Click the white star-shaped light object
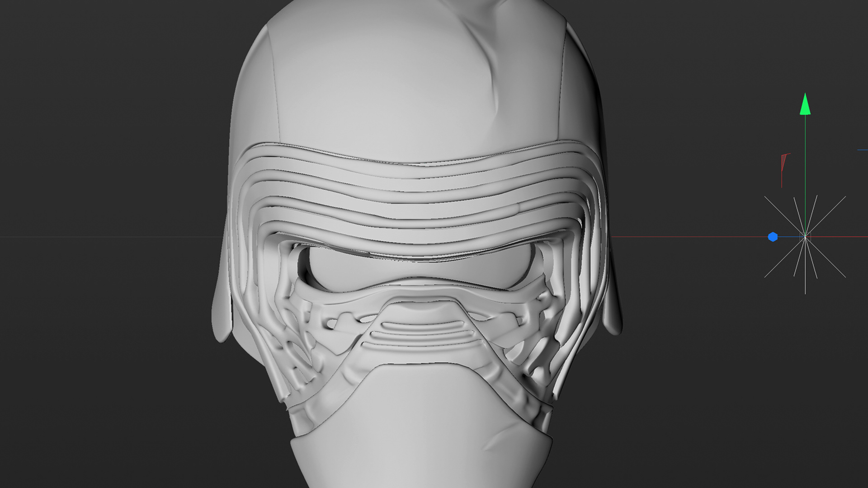868x488 pixels. pos(805,237)
